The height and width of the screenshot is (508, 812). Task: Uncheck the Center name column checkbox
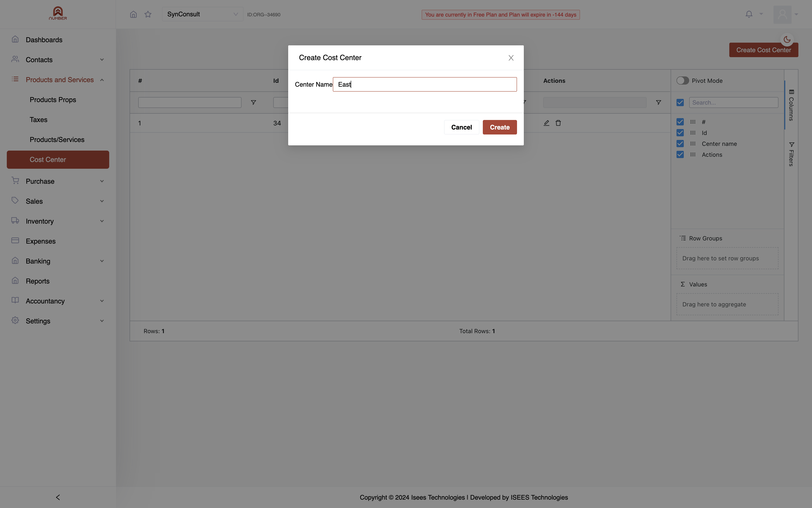(680, 144)
